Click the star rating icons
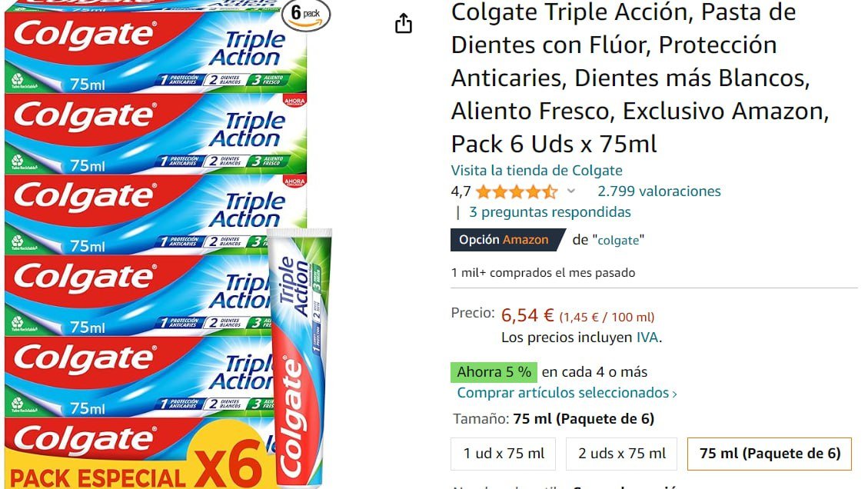Viewport: 868px width, 489px height. pos(517,191)
